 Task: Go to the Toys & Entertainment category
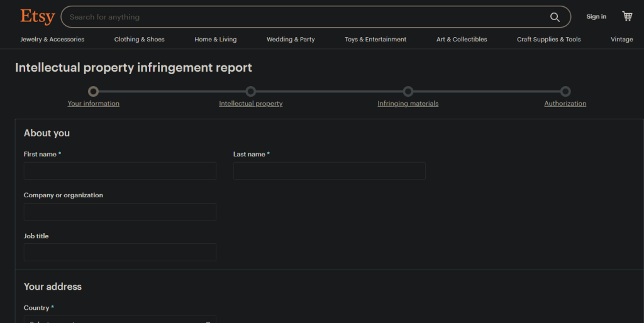coord(375,40)
